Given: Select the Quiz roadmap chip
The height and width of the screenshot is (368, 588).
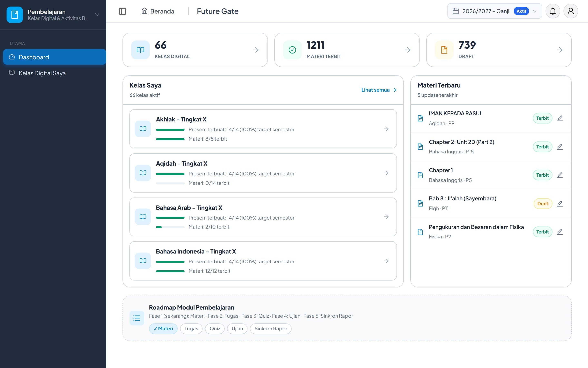Looking at the screenshot, I should click(215, 329).
